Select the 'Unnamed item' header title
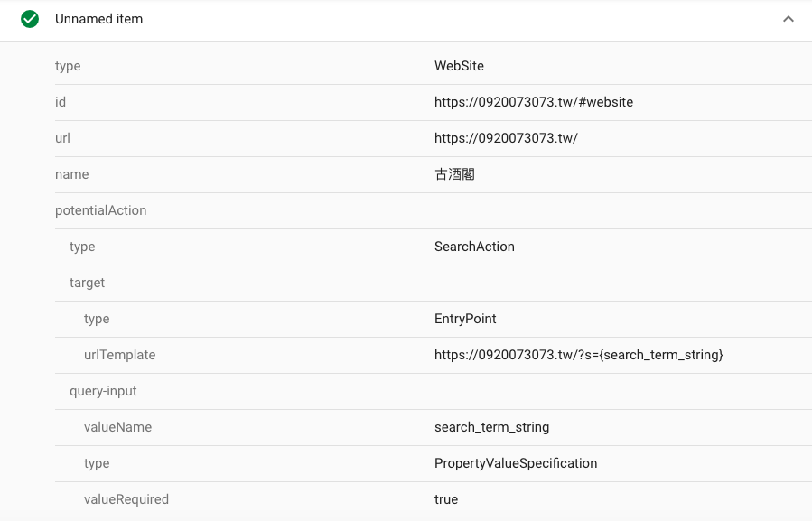This screenshot has height=521, width=812. [99, 19]
